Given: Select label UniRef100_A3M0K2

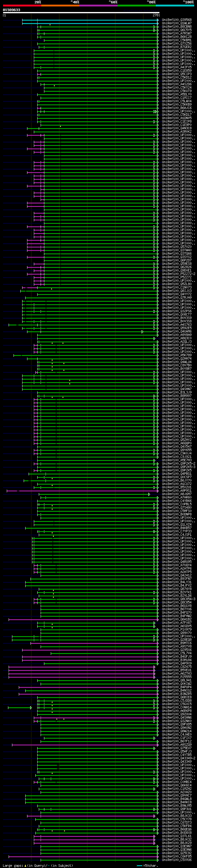Looking at the screenshot, I should tap(177, 131).
